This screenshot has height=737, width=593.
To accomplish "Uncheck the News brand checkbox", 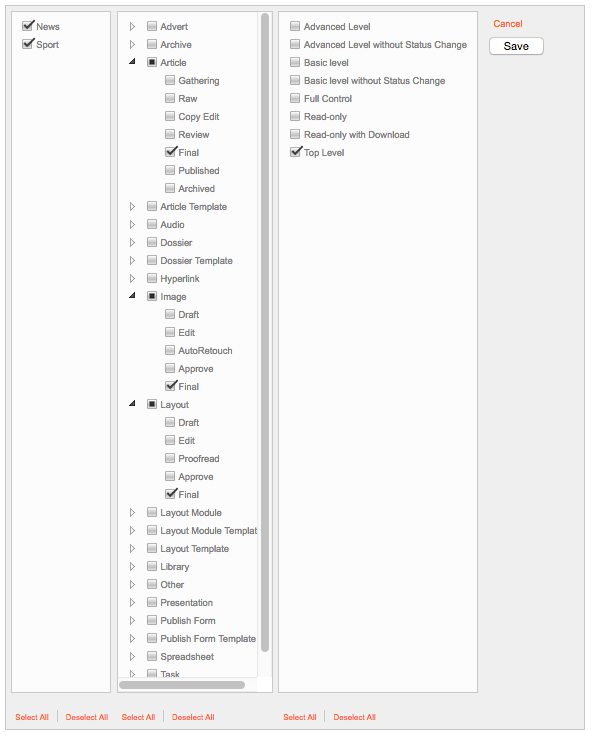I will tap(28, 26).
